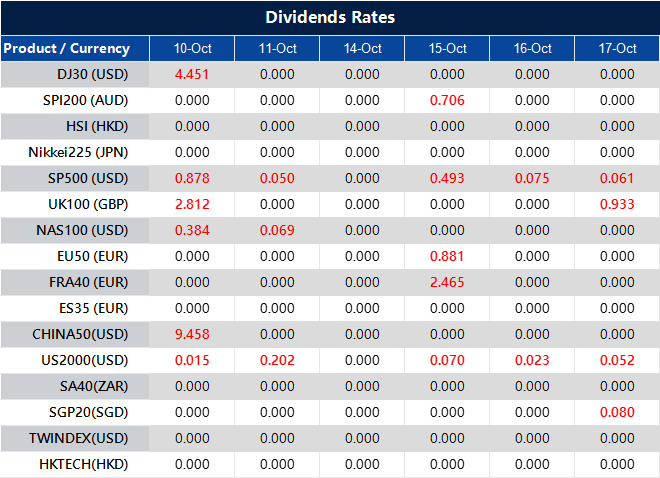Select the 15-Oct column header
660x478 pixels.
(x=447, y=48)
